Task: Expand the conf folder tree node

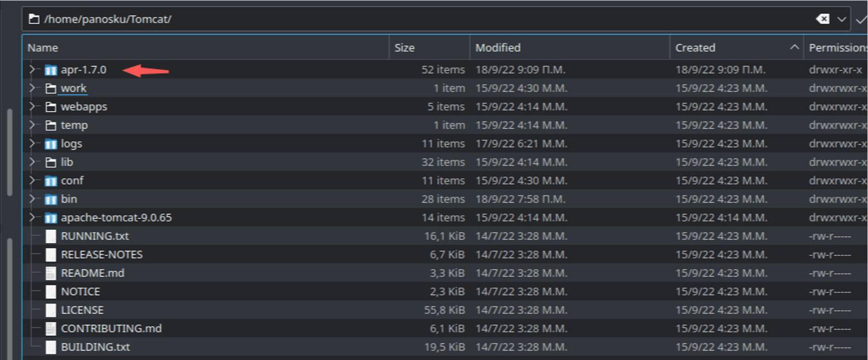Action: click(x=32, y=181)
